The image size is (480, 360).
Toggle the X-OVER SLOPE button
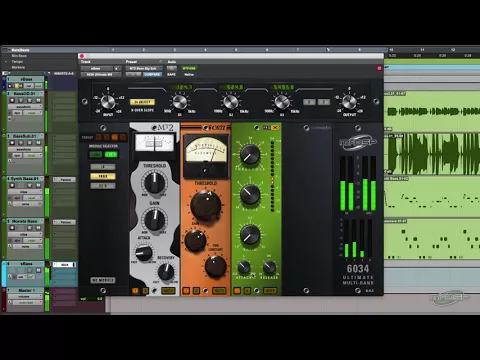142,102
